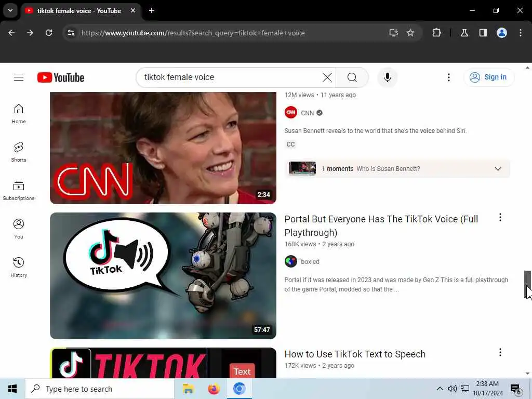Open the browser extensions puzzle icon
Image resolution: width=532 pixels, height=399 pixels.
pos(436,33)
